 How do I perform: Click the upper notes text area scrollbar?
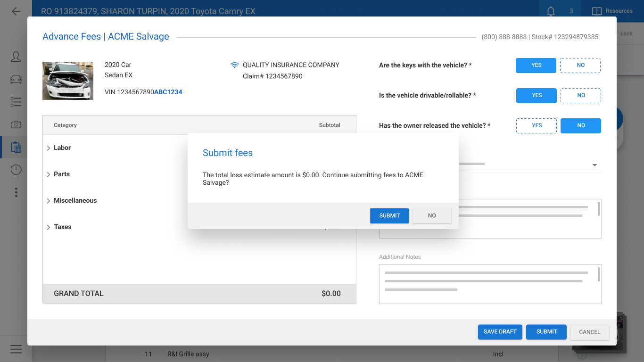click(599, 209)
